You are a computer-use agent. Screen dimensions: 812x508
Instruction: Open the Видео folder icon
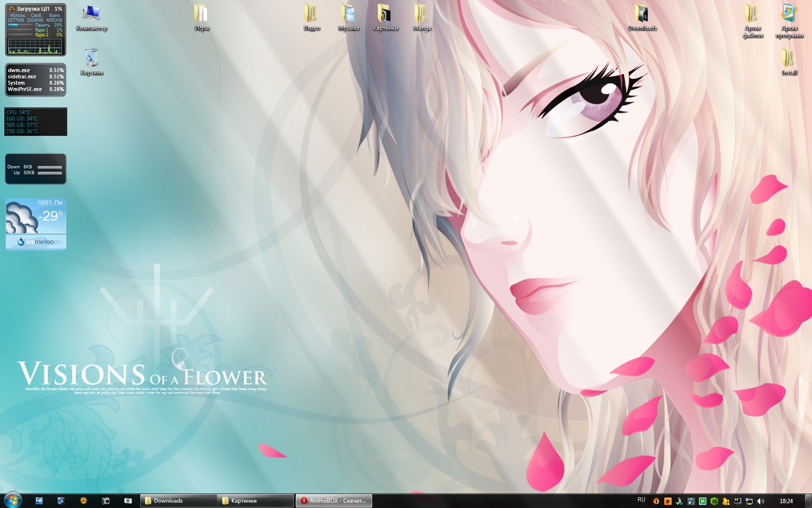[312, 18]
